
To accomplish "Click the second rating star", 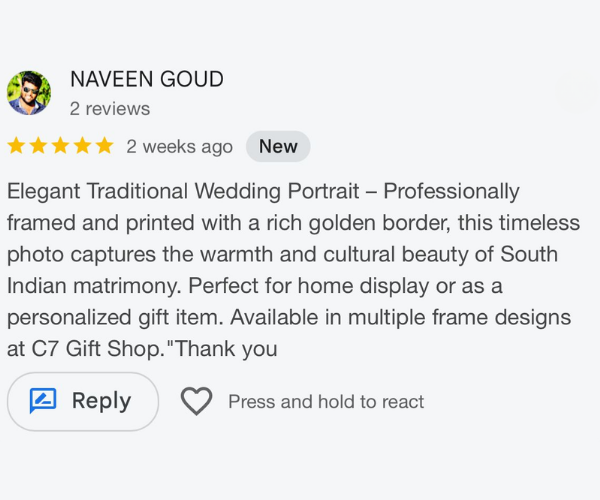I will pos(38,146).
